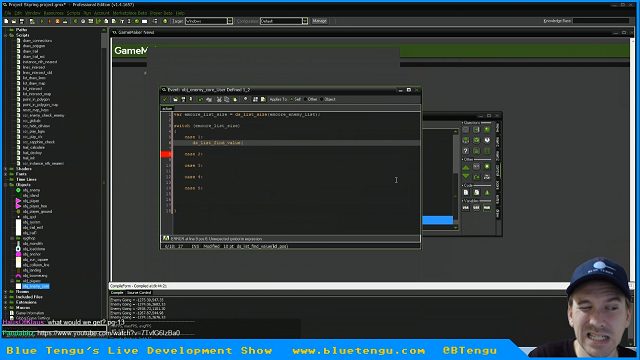Click the Open project toolbar icon
Viewport: 640px width, 360px height.
[13, 21]
